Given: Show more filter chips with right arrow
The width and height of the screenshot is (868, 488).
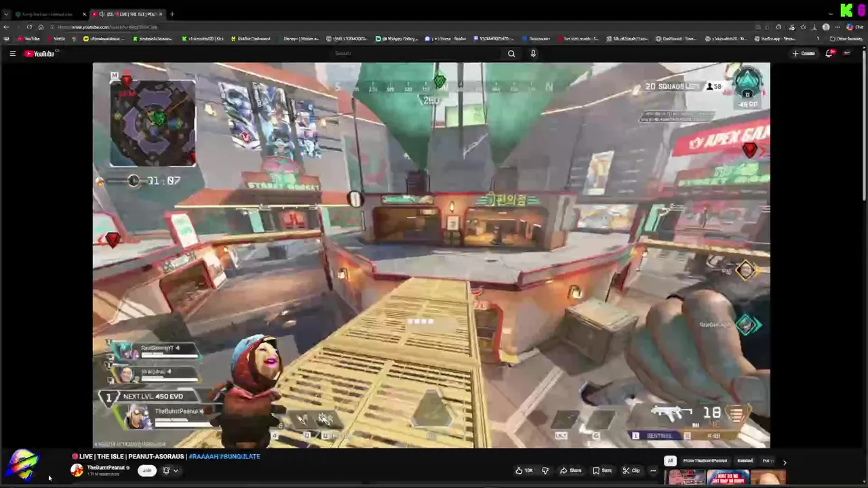Looking at the screenshot, I should [x=785, y=462].
